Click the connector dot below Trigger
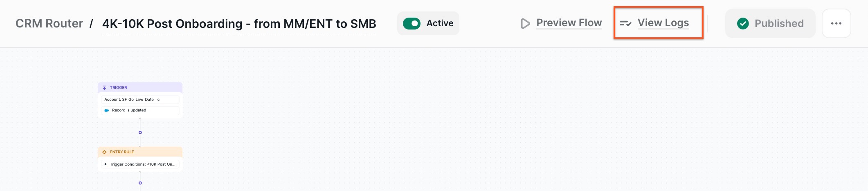The image size is (868, 191). coord(140,132)
